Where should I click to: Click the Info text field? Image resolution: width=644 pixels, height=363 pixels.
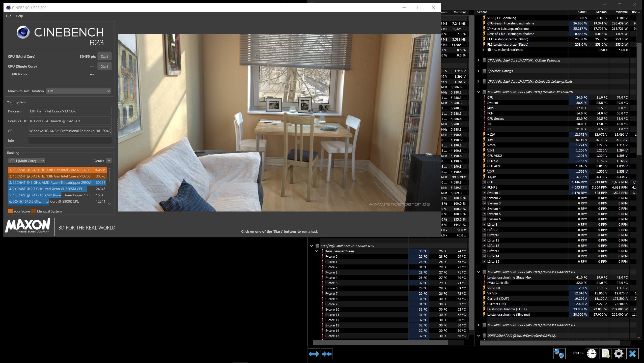click(70, 141)
